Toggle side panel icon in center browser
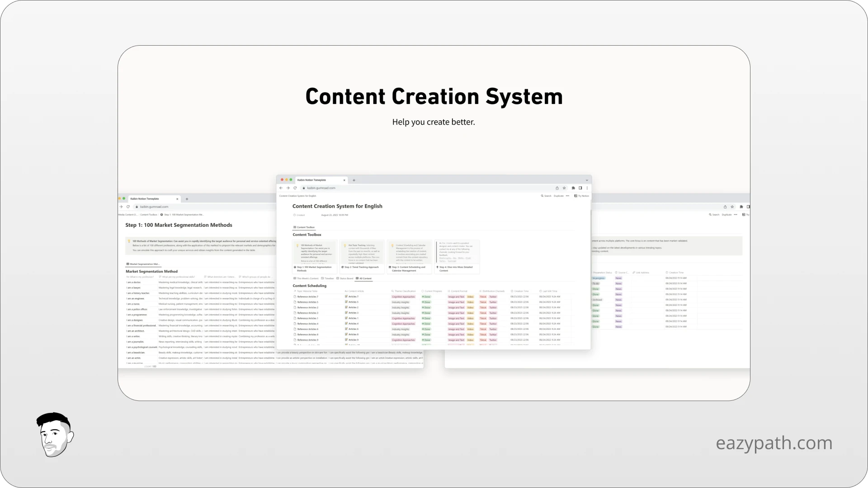The image size is (868, 488). tap(580, 188)
